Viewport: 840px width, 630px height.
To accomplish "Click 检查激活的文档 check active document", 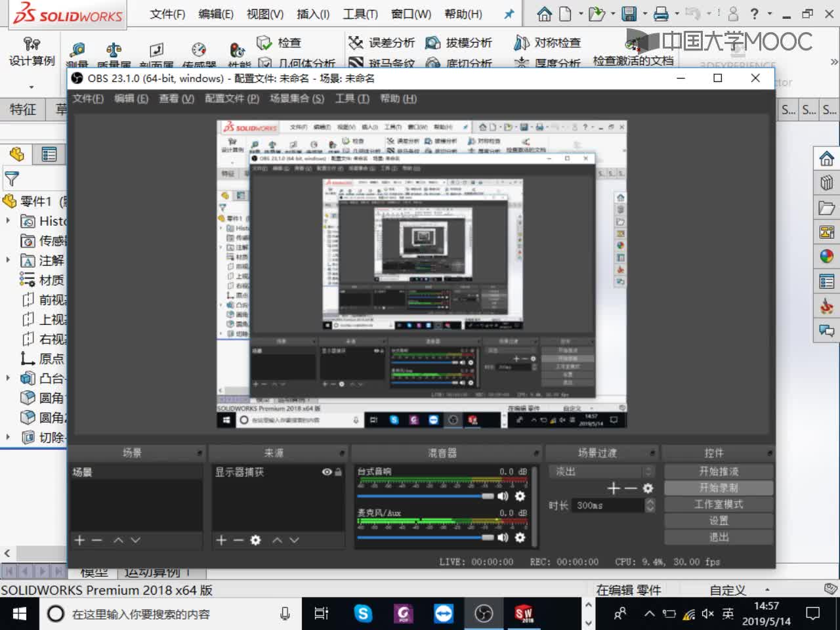I will click(633, 52).
